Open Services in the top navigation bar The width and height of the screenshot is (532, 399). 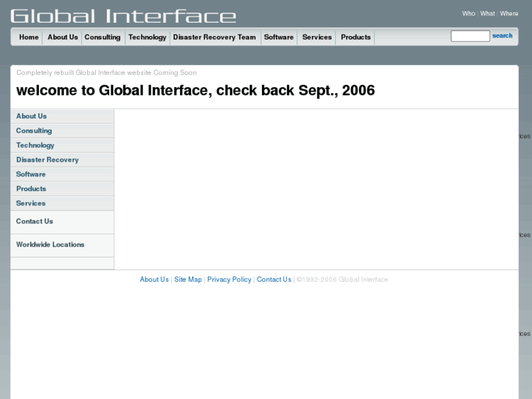(x=317, y=37)
